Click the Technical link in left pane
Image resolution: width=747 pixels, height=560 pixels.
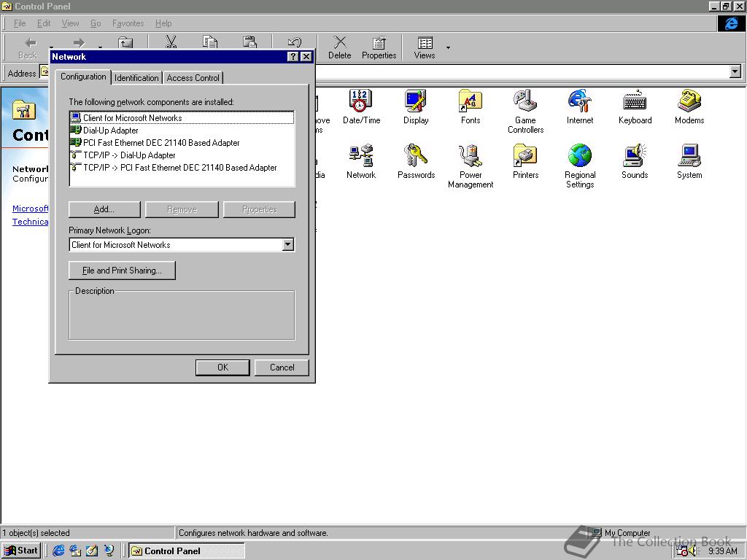[30, 222]
